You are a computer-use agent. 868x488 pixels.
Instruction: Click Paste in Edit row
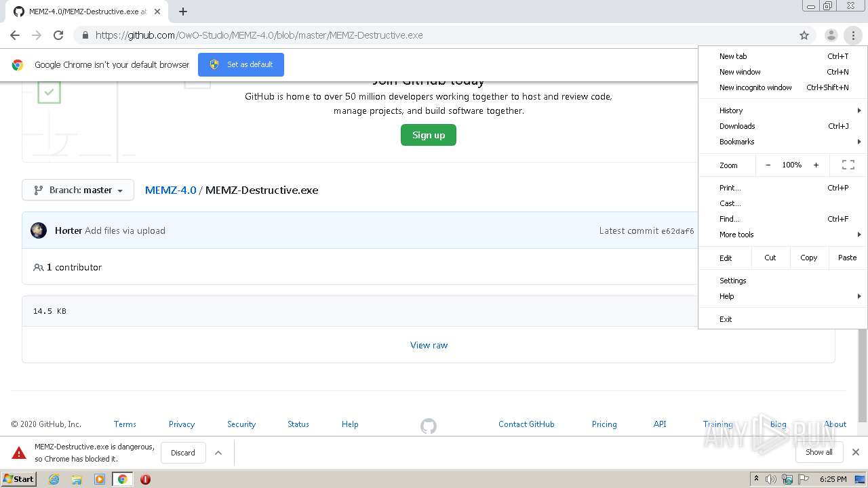[847, 258]
